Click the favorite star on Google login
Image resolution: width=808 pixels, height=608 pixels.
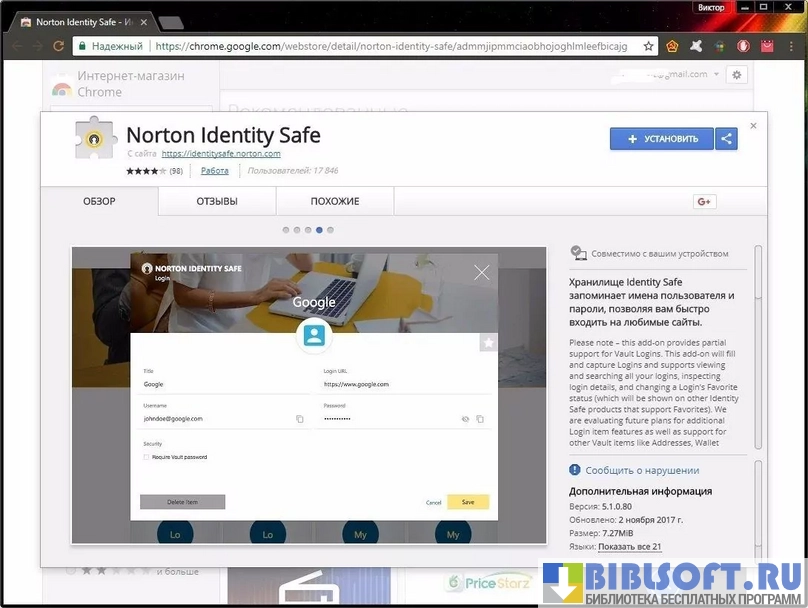[x=488, y=342]
